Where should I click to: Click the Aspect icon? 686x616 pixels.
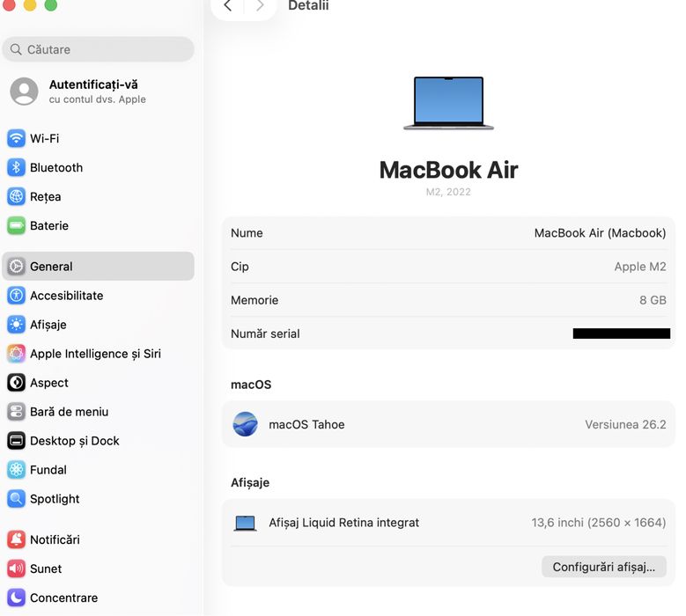(16, 383)
